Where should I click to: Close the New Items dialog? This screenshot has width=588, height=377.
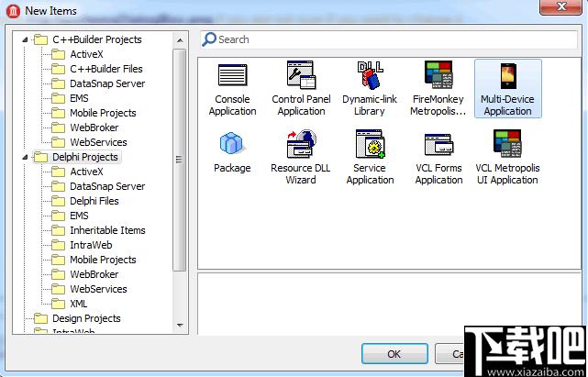point(561,6)
